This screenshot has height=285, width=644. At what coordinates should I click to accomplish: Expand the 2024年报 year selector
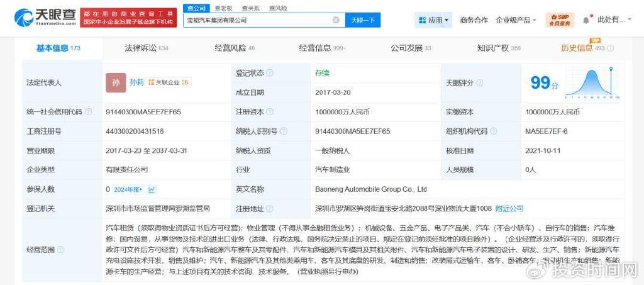pyautogui.click(x=128, y=189)
